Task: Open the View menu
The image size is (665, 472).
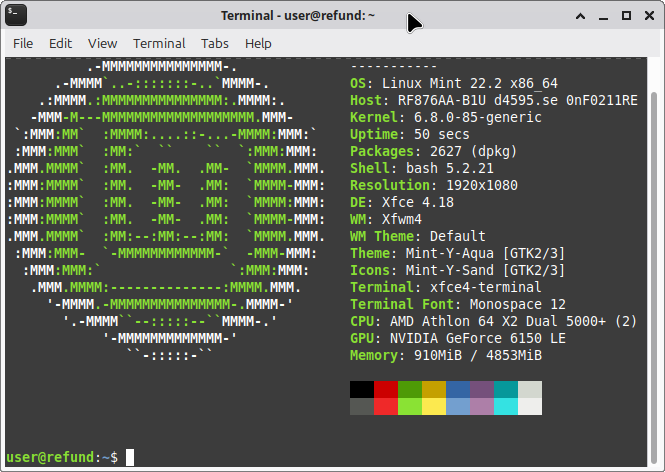Action: (102, 43)
